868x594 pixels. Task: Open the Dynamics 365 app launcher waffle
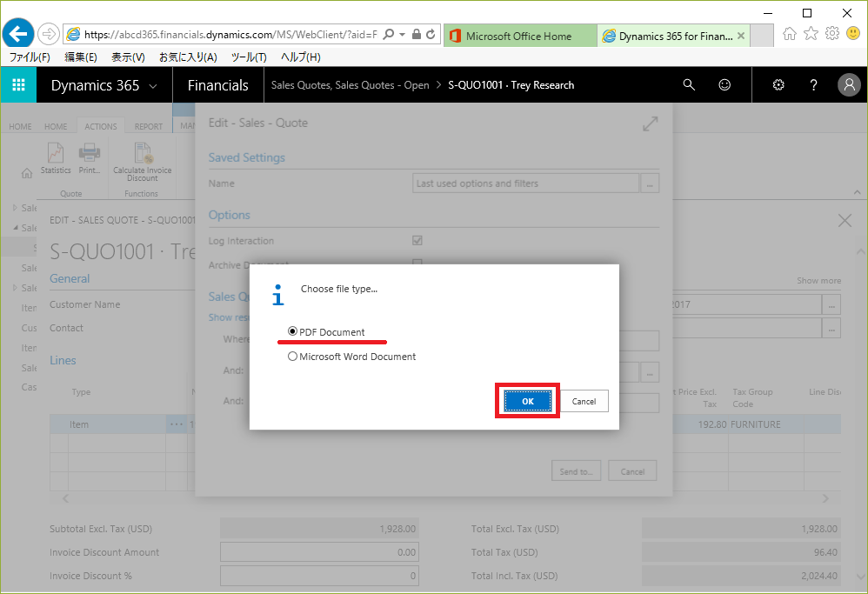click(18, 84)
